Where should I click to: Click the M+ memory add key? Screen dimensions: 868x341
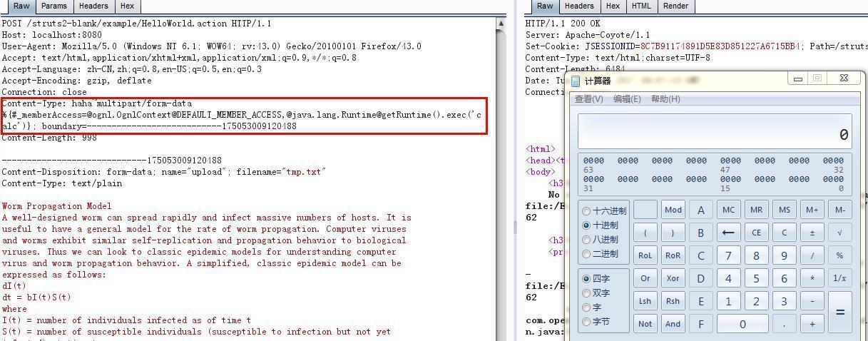point(812,210)
